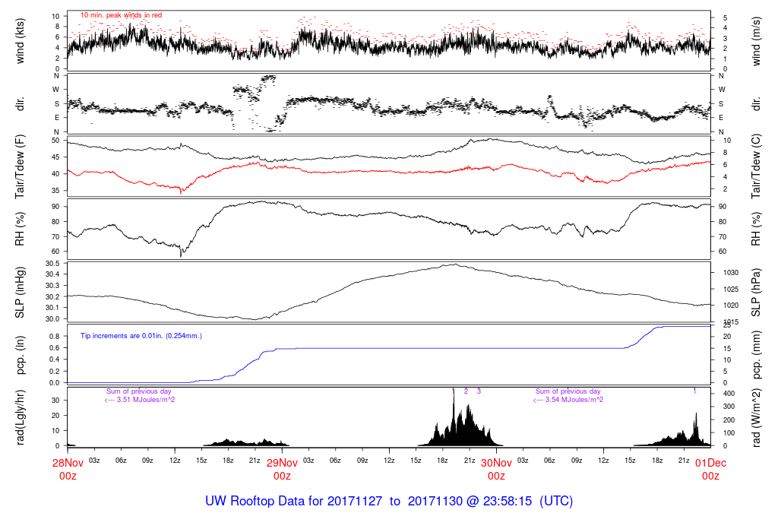This screenshot has width=778, height=532.
Task: Click the 'SLP (hPa)' axis label
Action: point(756,293)
